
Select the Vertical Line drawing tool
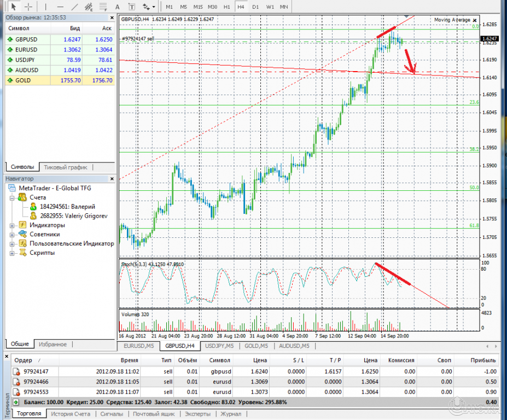pos(46,7)
